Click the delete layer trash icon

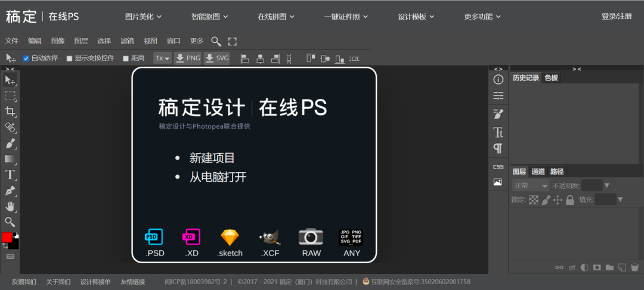[x=634, y=267]
